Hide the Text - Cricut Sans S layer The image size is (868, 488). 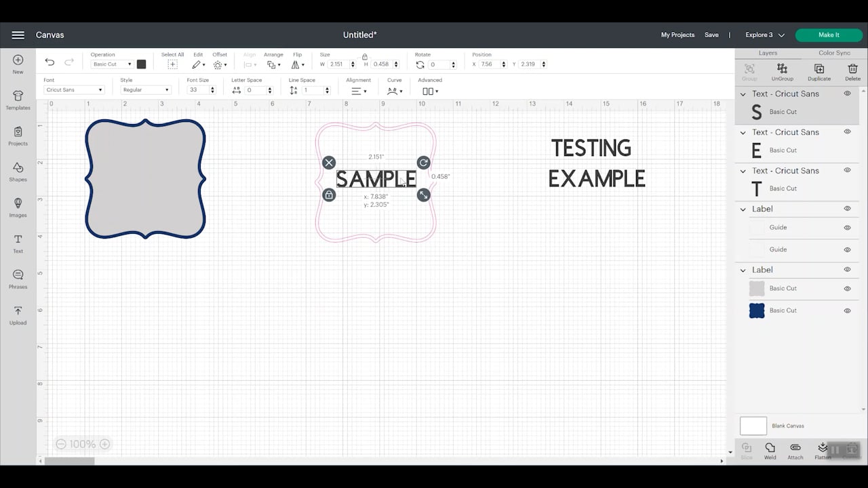847,94
